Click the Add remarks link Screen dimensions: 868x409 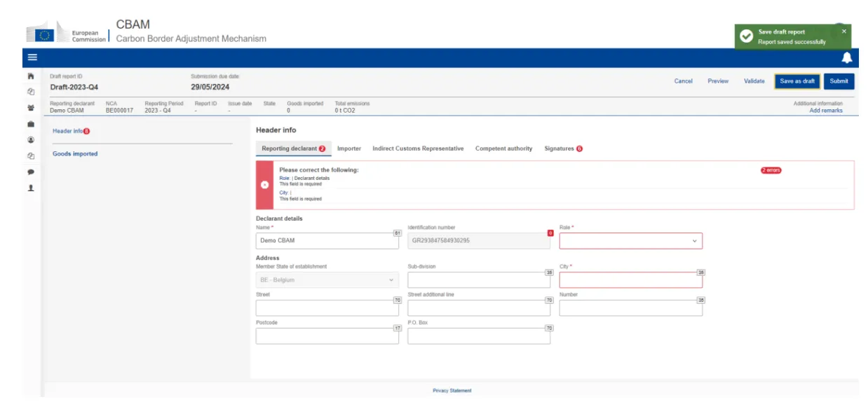tap(826, 111)
